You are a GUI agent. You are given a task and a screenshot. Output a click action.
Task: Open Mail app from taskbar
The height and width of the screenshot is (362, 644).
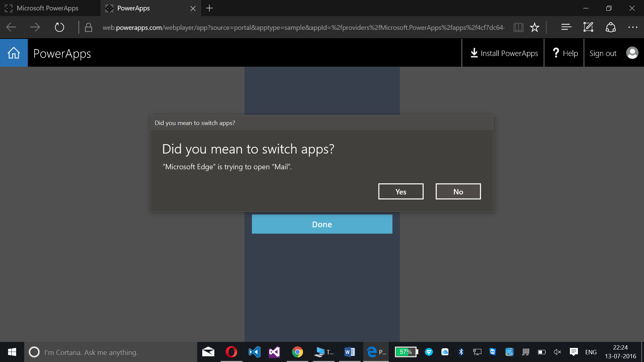click(x=208, y=352)
